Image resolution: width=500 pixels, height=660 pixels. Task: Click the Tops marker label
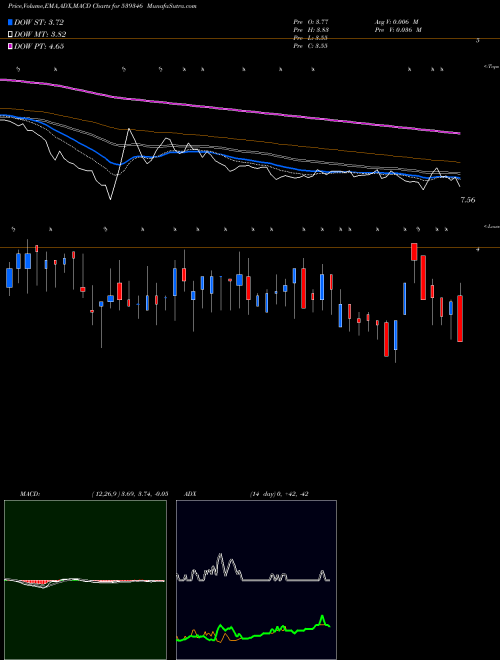pyautogui.click(x=492, y=67)
